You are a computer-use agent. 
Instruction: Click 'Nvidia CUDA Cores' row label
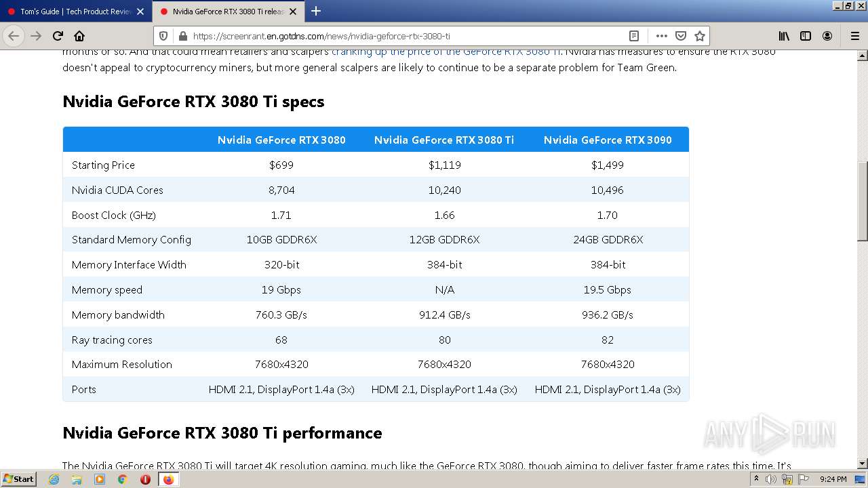coord(117,190)
